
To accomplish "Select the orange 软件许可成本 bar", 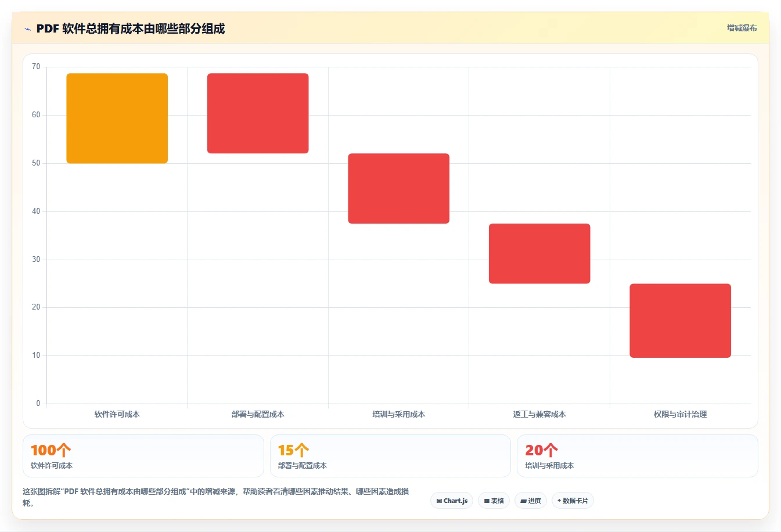I will [117, 118].
